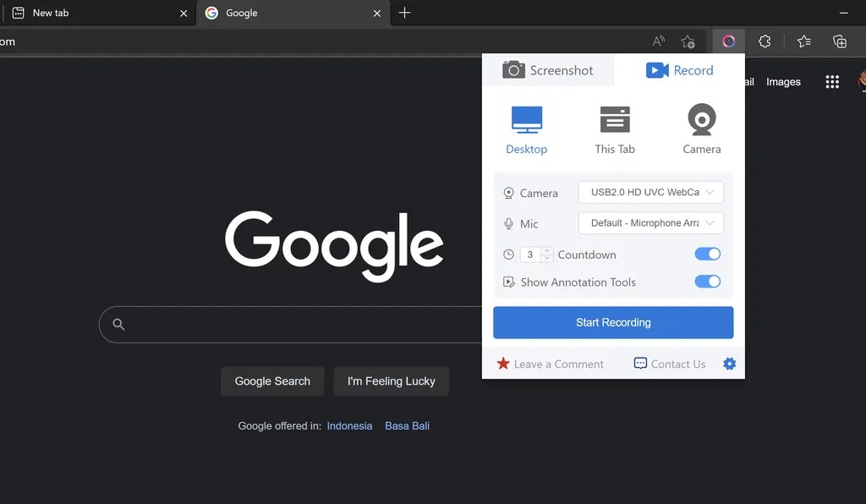Open the Basa Bali language link
866x504 pixels.
click(407, 425)
